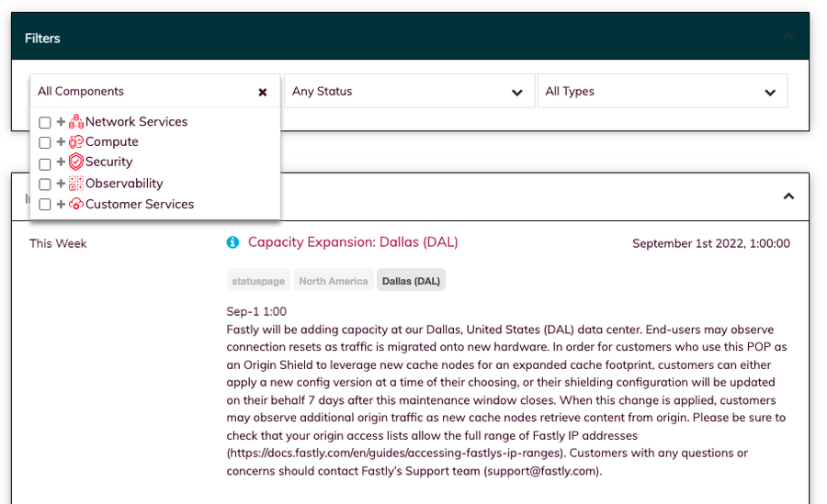
Task: Clear the All Components selection with the X
Action: 263,92
